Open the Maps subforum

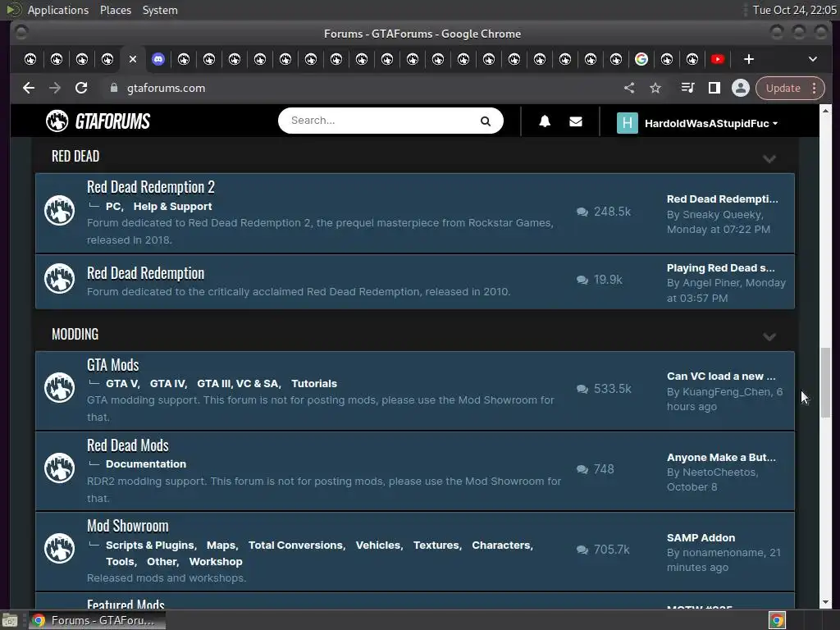coord(221,545)
